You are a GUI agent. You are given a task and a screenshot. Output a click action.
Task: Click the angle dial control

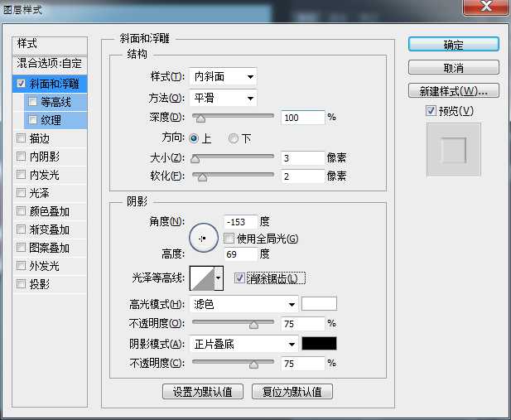click(204, 238)
